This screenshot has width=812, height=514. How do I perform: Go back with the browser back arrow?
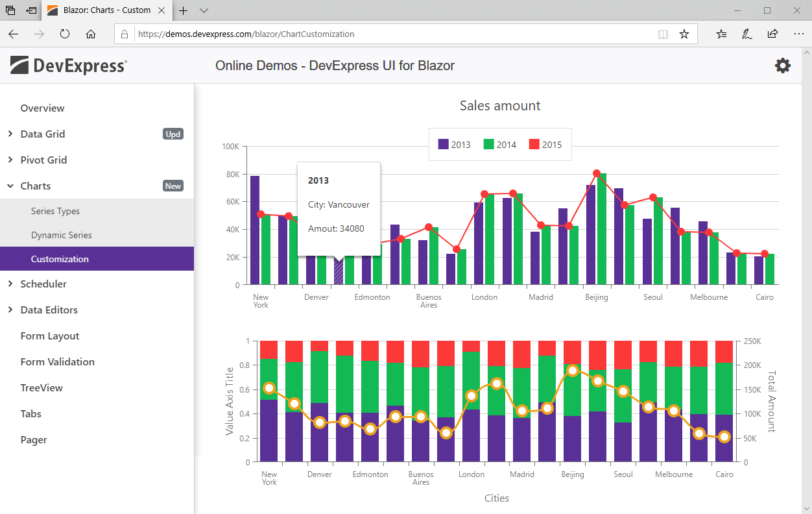pyautogui.click(x=14, y=34)
